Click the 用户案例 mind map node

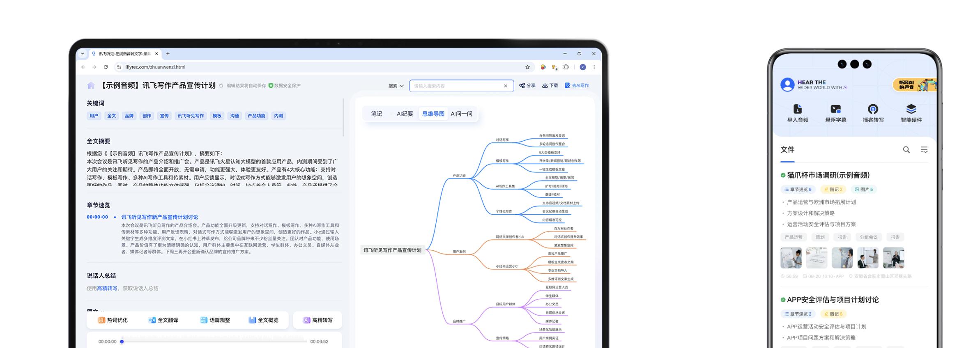tap(459, 252)
